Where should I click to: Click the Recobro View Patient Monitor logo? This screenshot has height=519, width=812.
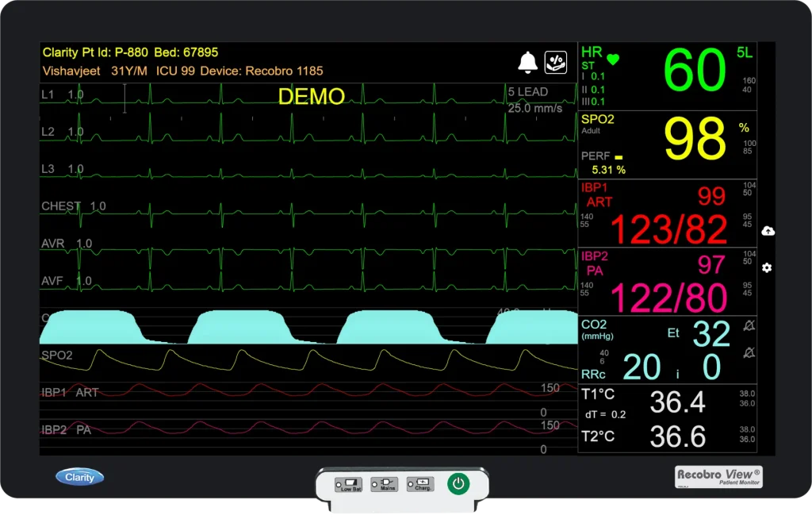point(718,476)
